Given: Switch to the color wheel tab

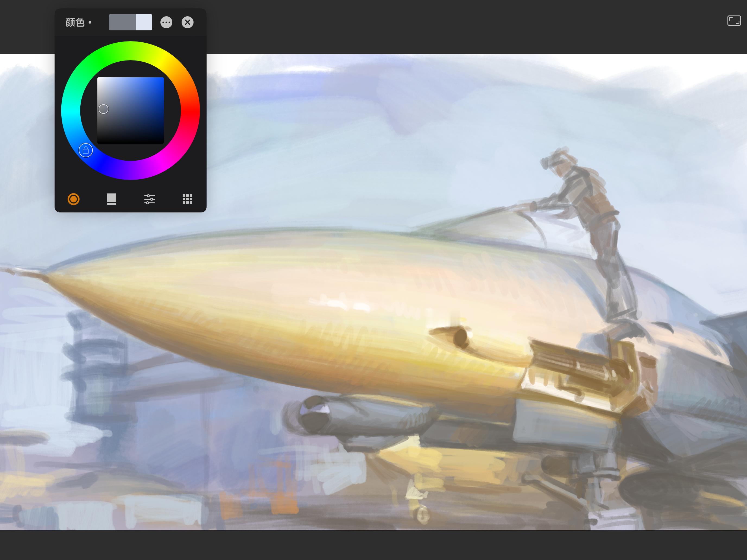Looking at the screenshot, I should pyautogui.click(x=74, y=199).
